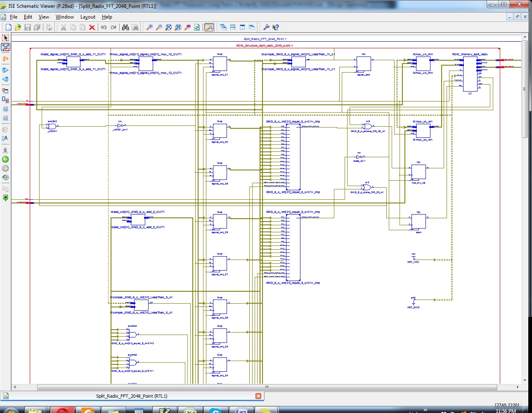Select the inverter labeled reset_inv1

click(359, 157)
